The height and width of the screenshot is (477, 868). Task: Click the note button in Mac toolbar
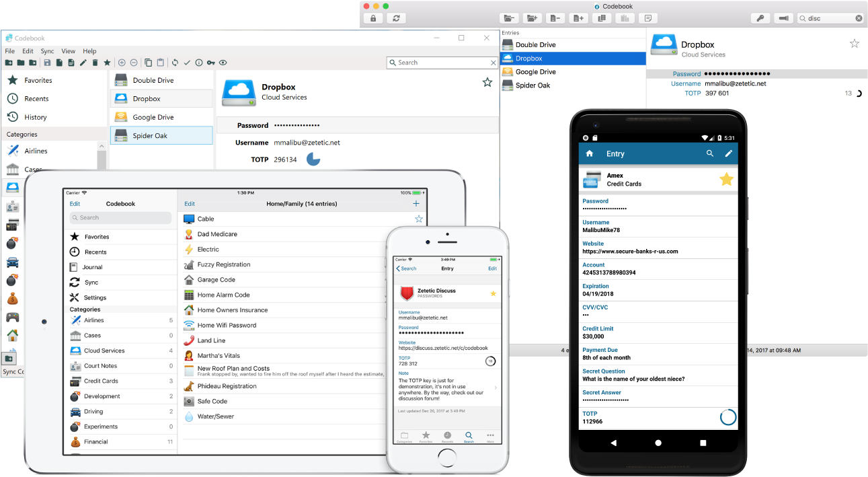pyautogui.click(x=647, y=18)
